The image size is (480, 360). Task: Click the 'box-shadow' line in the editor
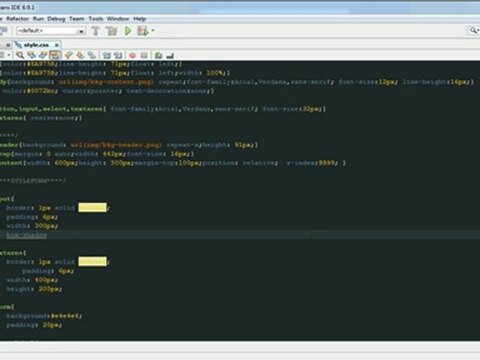26,235
